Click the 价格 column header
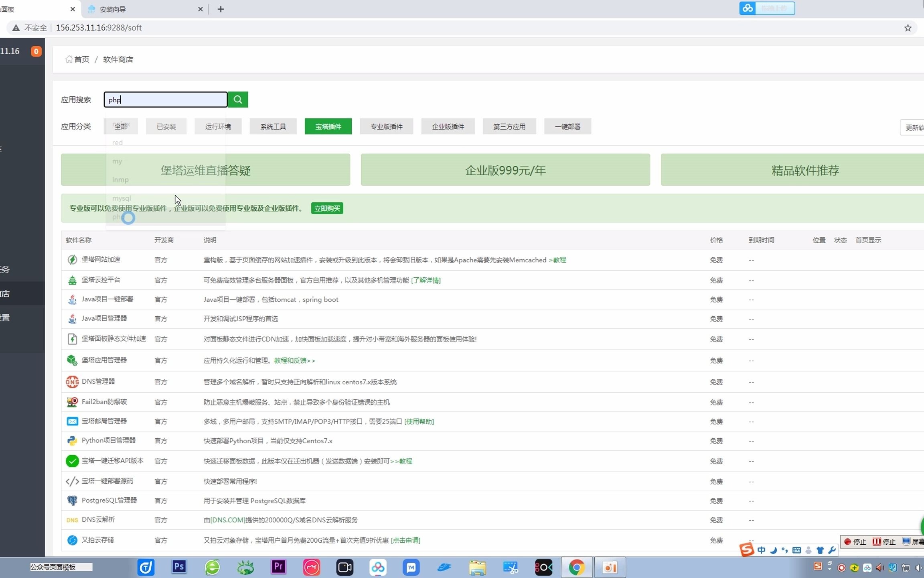Image resolution: width=924 pixels, height=578 pixels. 716,240
